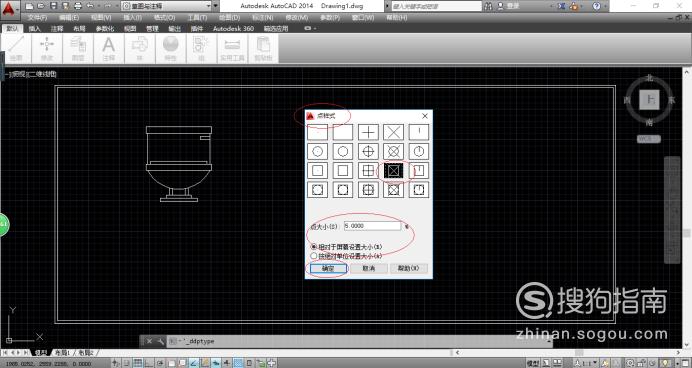Switch to the 输出 ribbon tab
Screen dimensions: 692x368
coord(174,29)
